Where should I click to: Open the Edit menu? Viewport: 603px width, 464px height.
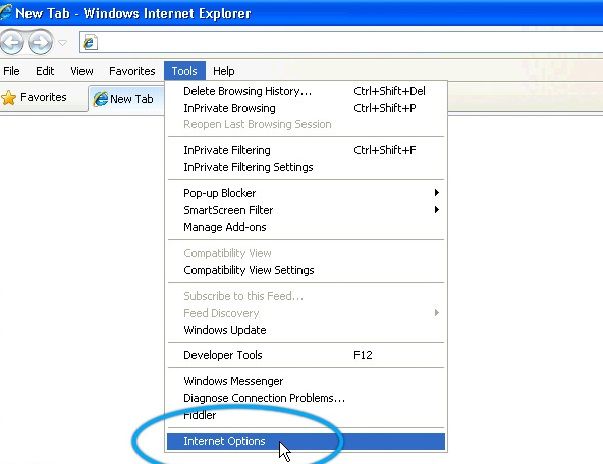pos(45,71)
